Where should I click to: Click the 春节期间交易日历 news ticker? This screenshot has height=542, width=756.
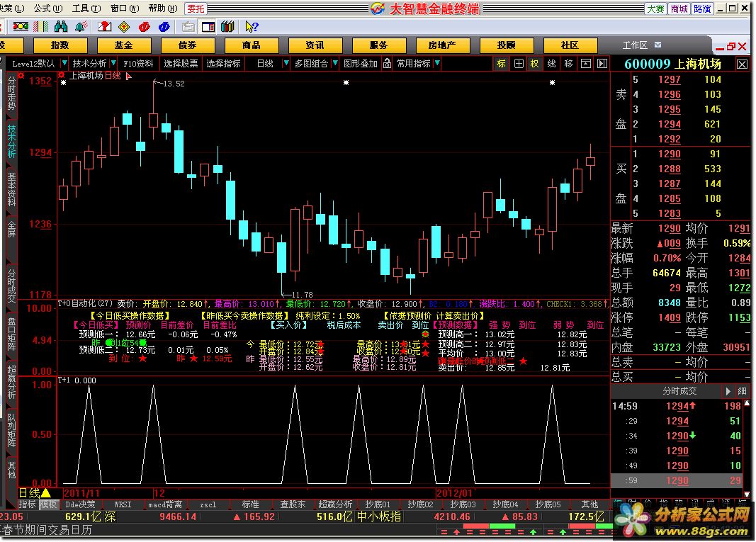click(47, 529)
